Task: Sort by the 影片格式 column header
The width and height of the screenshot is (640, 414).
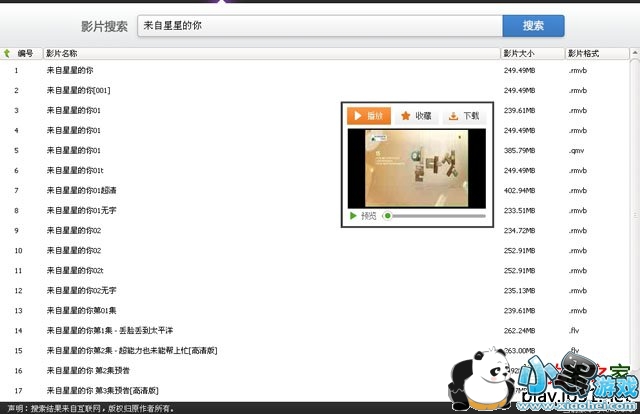Action: (x=583, y=53)
